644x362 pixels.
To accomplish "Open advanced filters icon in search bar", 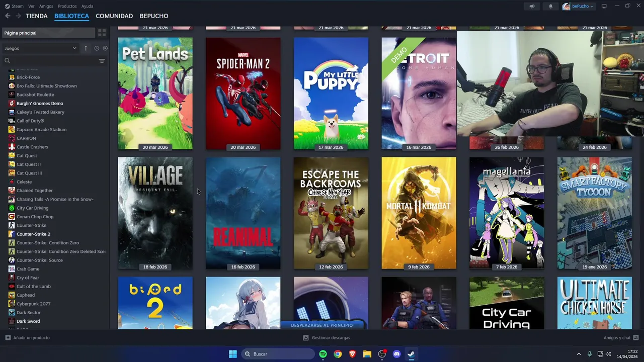I will (102, 61).
